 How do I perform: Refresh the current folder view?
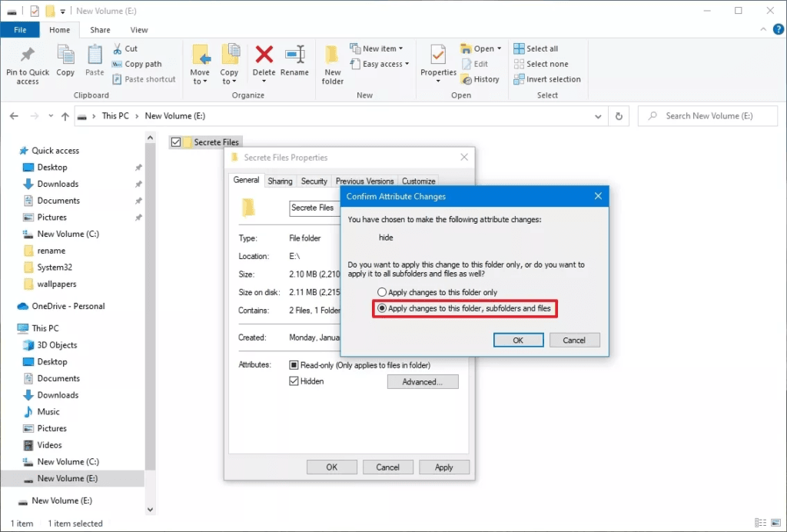pyautogui.click(x=619, y=116)
